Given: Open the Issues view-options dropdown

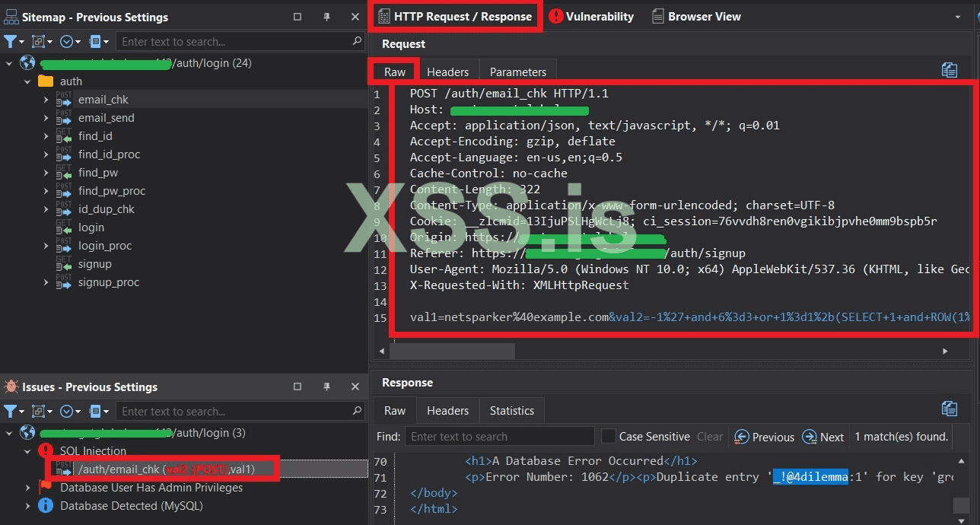Looking at the screenshot, I should pyautogui.click(x=99, y=412).
